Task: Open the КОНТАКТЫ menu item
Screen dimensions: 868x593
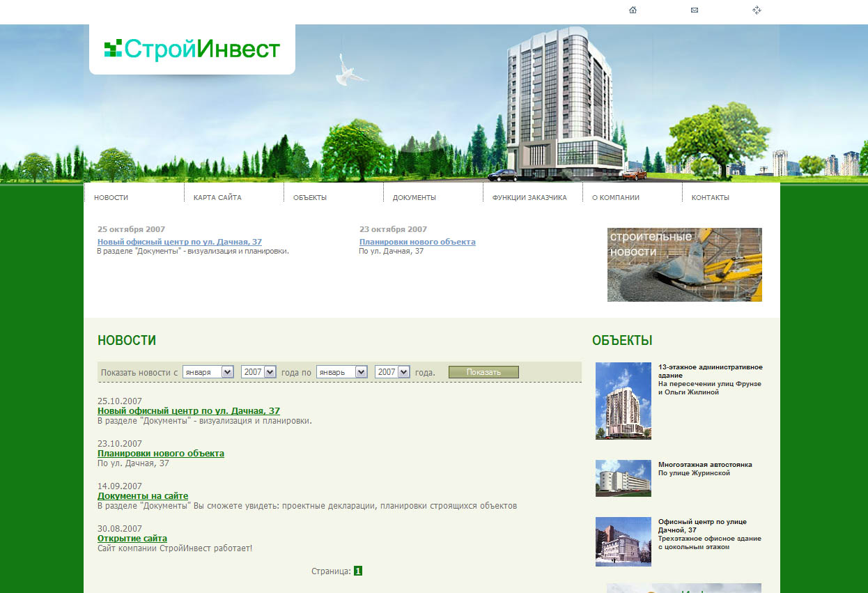Action: [711, 197]
